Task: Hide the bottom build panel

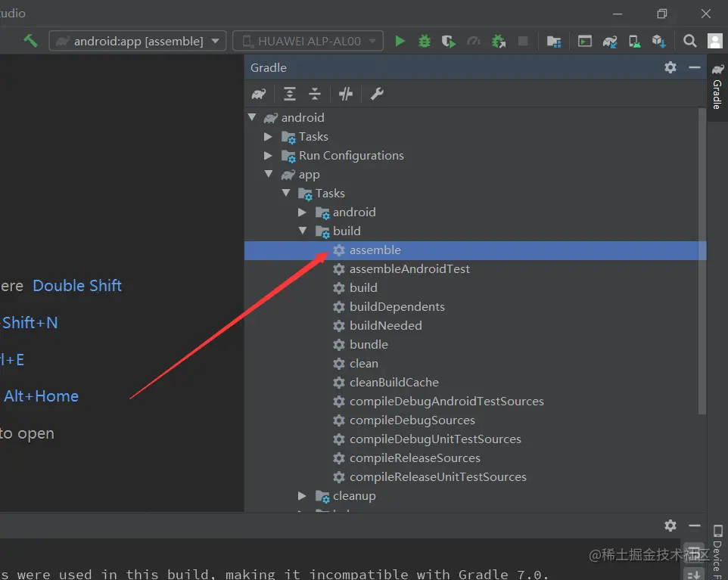Action: 695,526
